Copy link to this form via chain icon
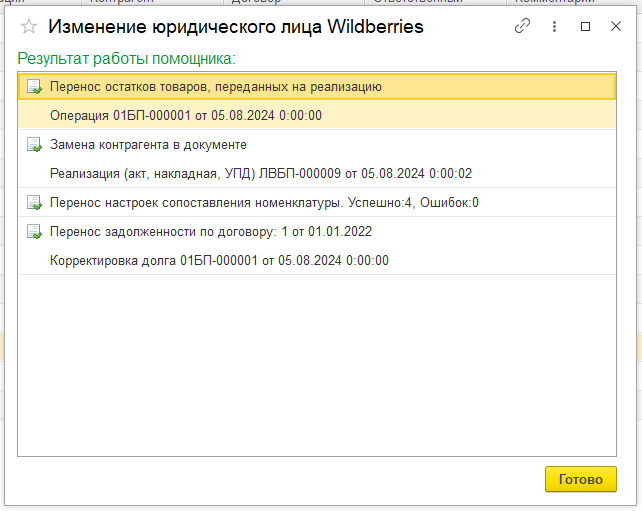The width and height of the screenshot is (642, 511). tap(522, 26)
